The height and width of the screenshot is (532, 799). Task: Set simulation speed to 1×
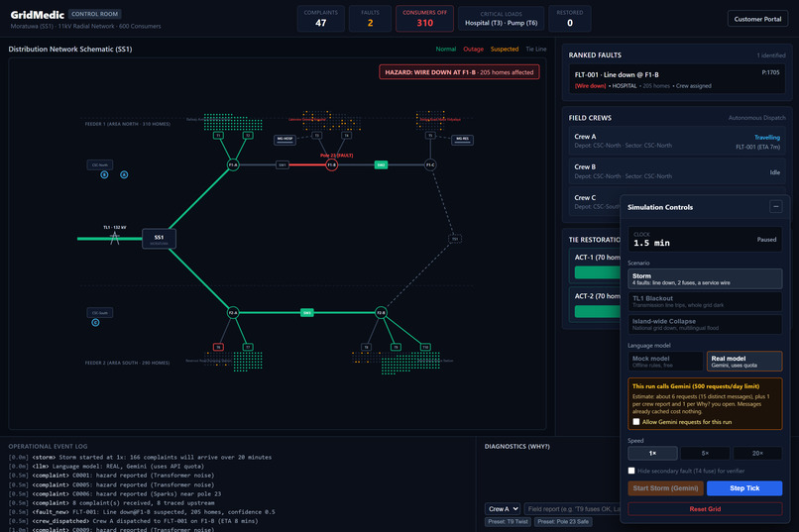652,453
